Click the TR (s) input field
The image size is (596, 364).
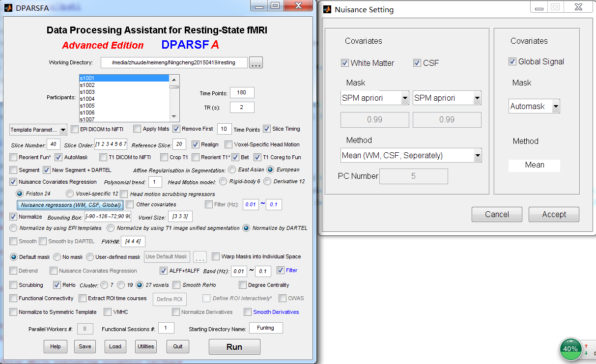242,107
